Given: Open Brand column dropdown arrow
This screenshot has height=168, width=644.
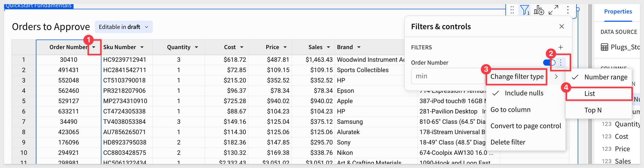Looking at the screenshot, I should (359, 47).
